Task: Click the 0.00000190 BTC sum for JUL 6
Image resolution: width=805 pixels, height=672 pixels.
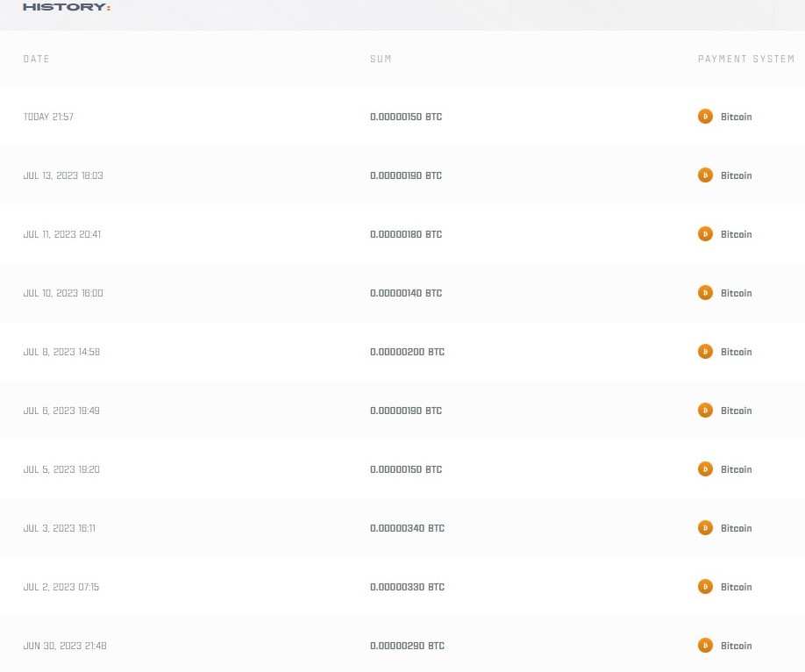Action: click(406, 411)
